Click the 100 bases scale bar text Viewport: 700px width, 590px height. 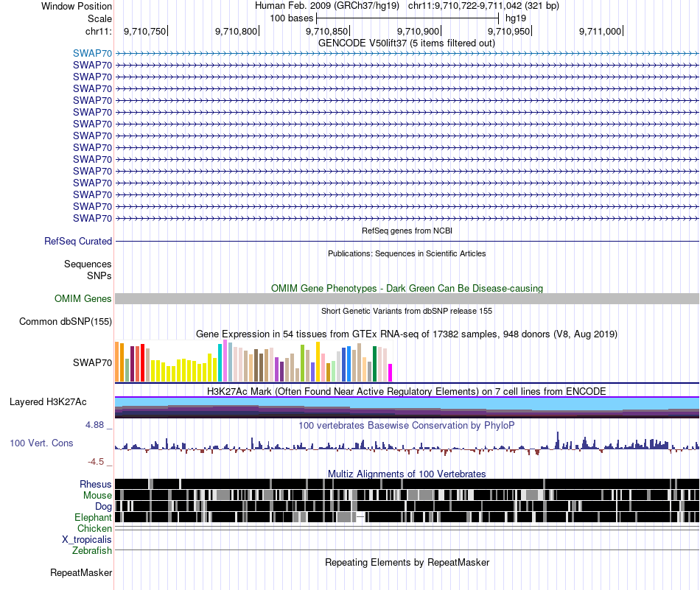tap(291, 18)
